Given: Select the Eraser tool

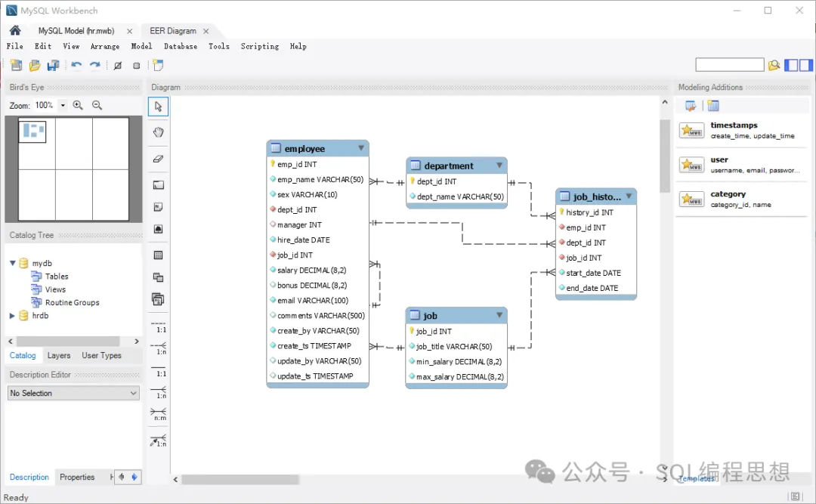Looking at the screenshot, I should [x=158, y=159].
